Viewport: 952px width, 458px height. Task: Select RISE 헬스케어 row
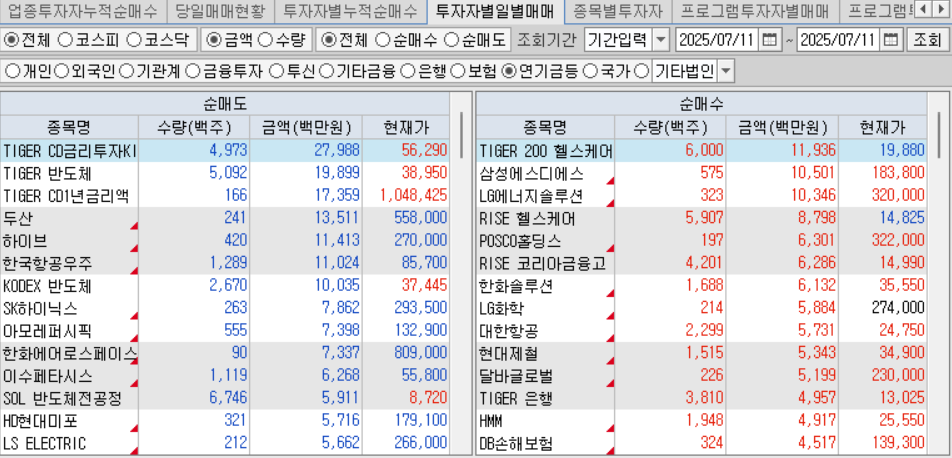[x=702, y=218]
